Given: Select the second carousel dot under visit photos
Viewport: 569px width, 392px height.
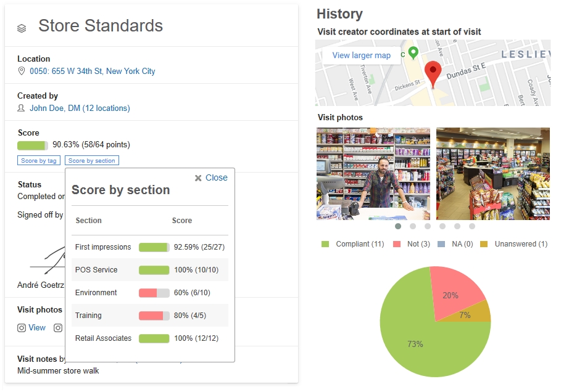Looking at the screenshot, I should click(x=413, y=227).
